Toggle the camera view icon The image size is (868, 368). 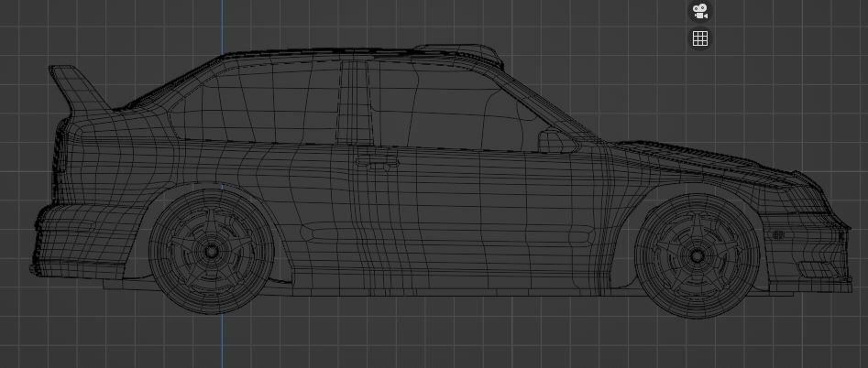tap(700, 11)
